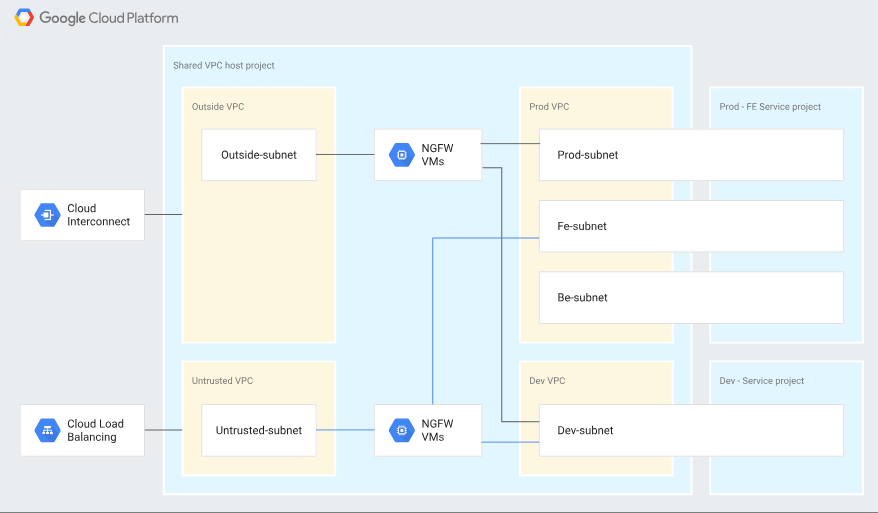Select the Fe-subnet box
The width and height of the screenshot is (878, 513).
click(691, 226)
